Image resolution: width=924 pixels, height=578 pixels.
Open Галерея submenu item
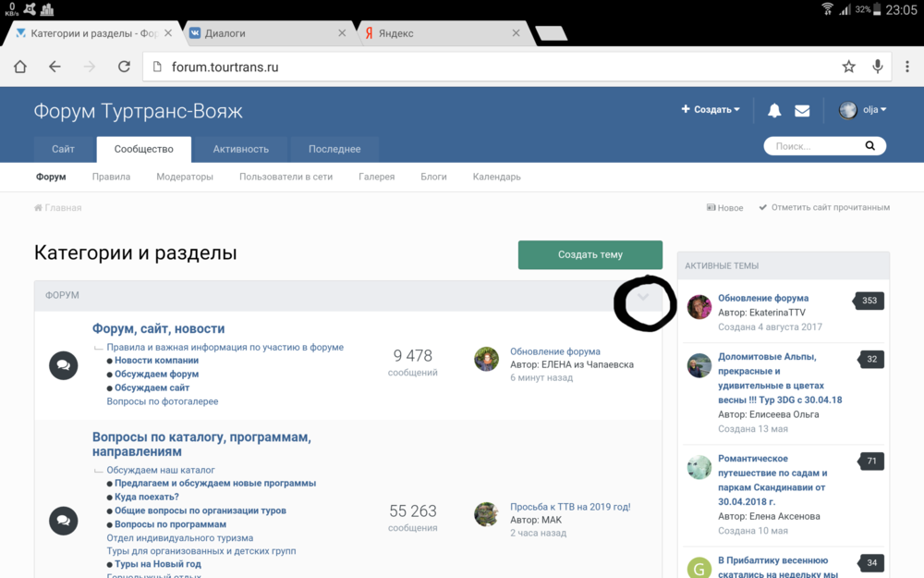377,177
